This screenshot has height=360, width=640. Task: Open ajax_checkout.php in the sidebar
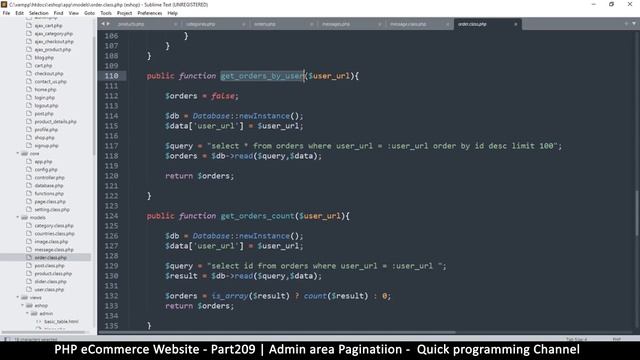54,42
